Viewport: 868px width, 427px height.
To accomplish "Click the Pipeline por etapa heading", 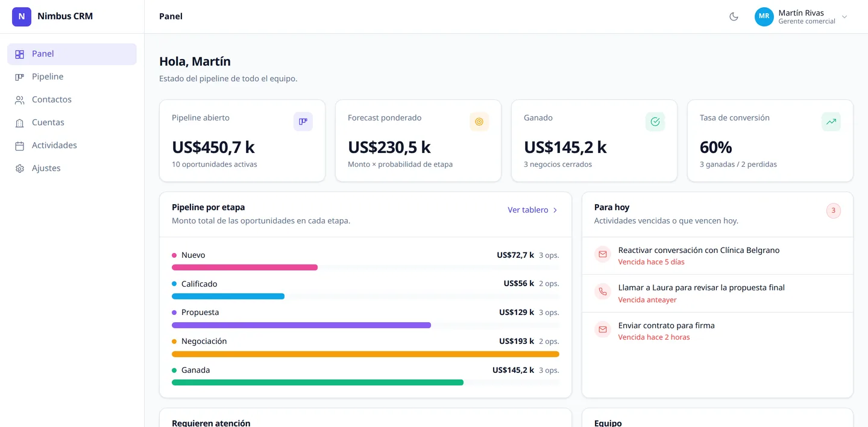I will [x=209, y=207].
